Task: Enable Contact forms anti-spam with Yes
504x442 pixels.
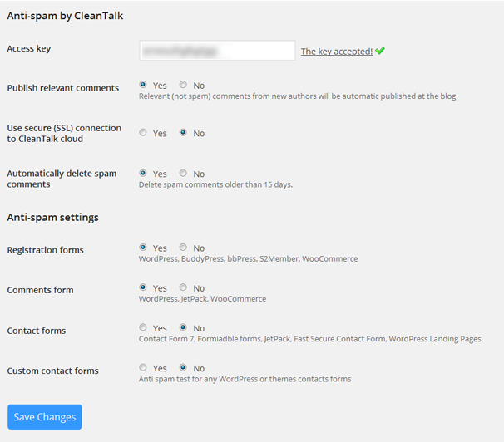Action: tap(144, 327)
